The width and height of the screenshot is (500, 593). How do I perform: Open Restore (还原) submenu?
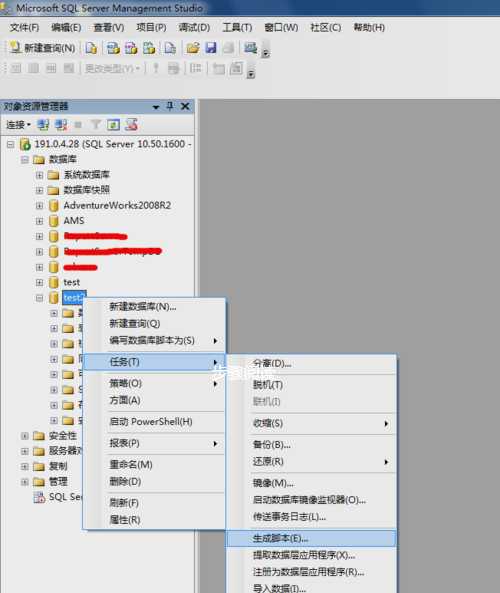[x=312, y=462]
